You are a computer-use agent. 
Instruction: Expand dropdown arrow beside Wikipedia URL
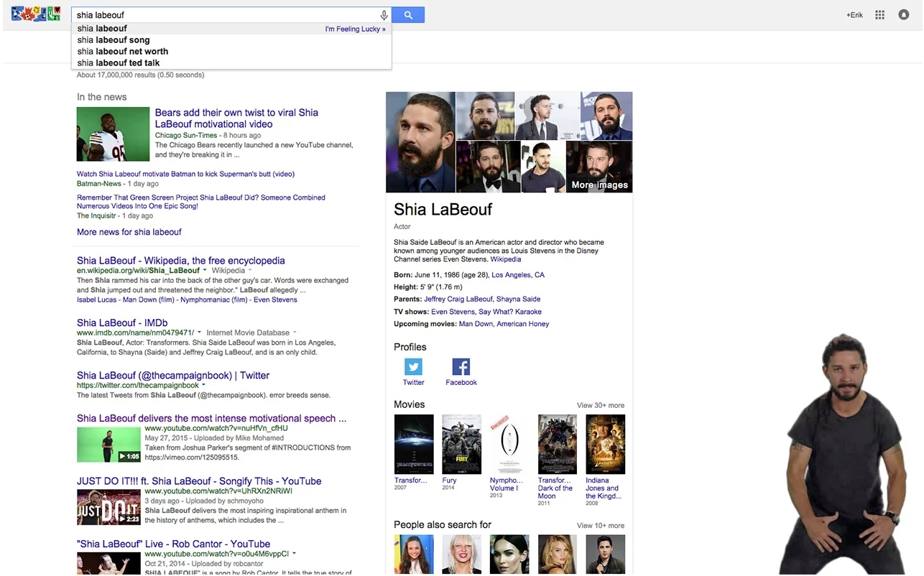point(205,271)
